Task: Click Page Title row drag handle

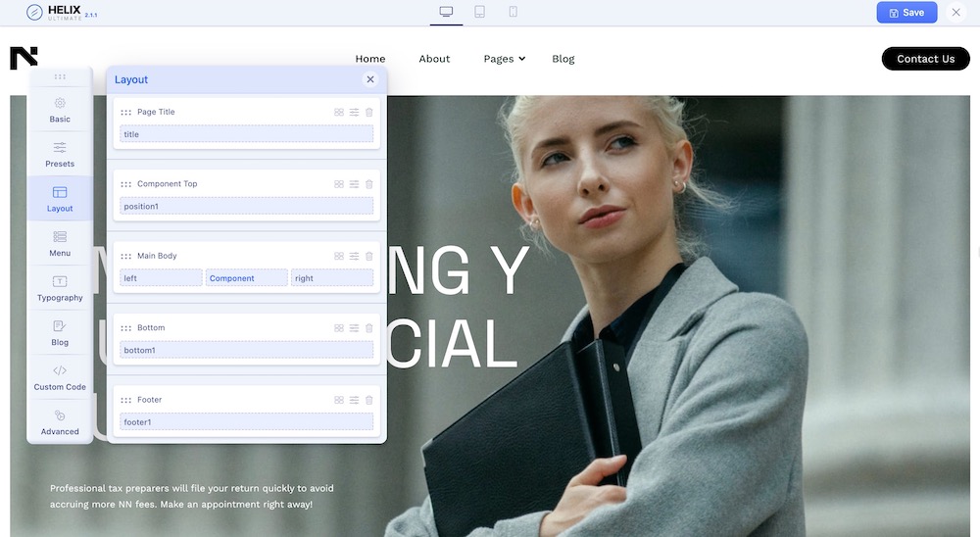Action: 125,113
